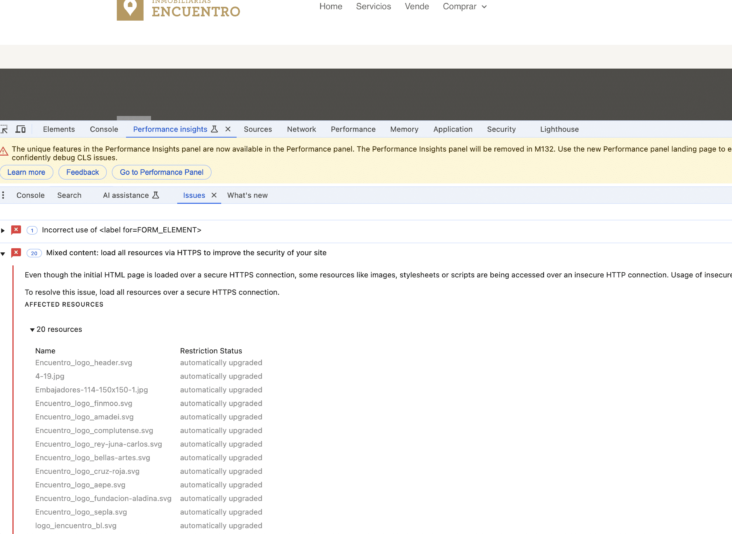Open the Servicios link in site navigation
The width and height of the screenshot is (732, 534).
point(373,6)
